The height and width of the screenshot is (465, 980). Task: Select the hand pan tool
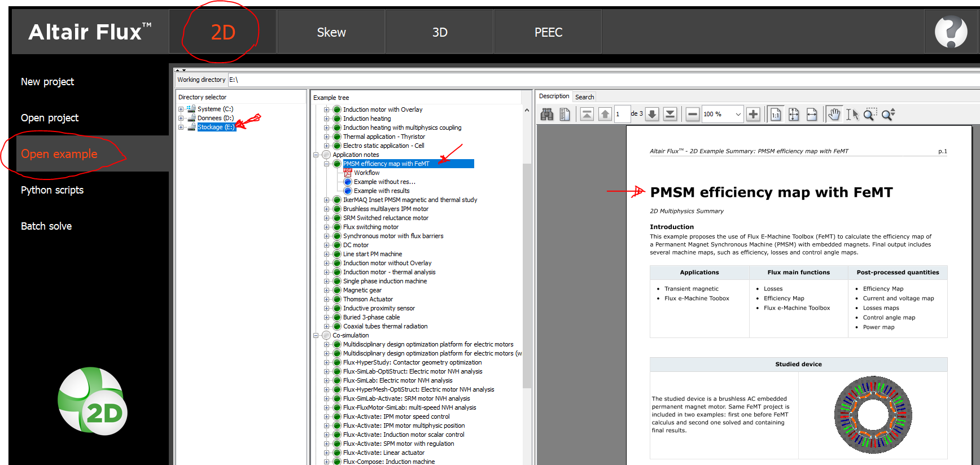point(834,115)
